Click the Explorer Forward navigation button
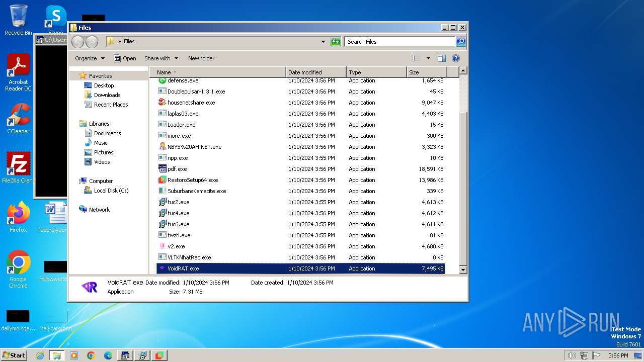Image resolution: width=644 pixels, height=362 pixels. pyautogui.click(x=92, y=42)
